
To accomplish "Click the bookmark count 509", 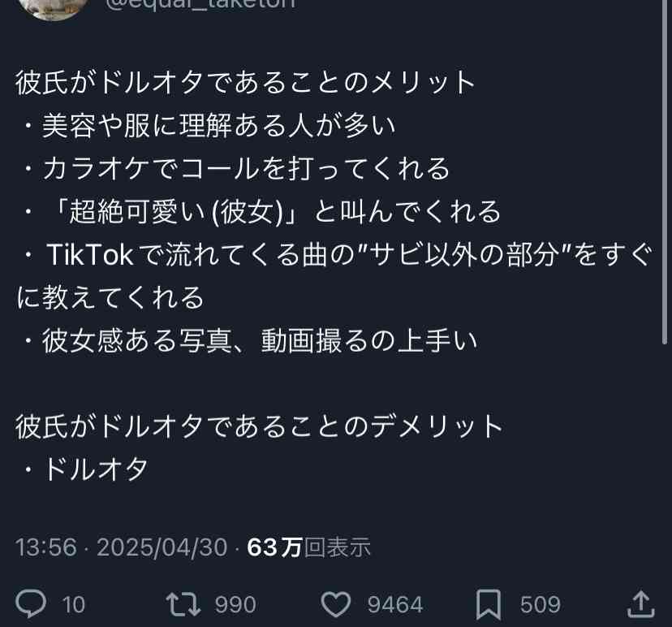I will pyautogui.click(x=541, y=605).
